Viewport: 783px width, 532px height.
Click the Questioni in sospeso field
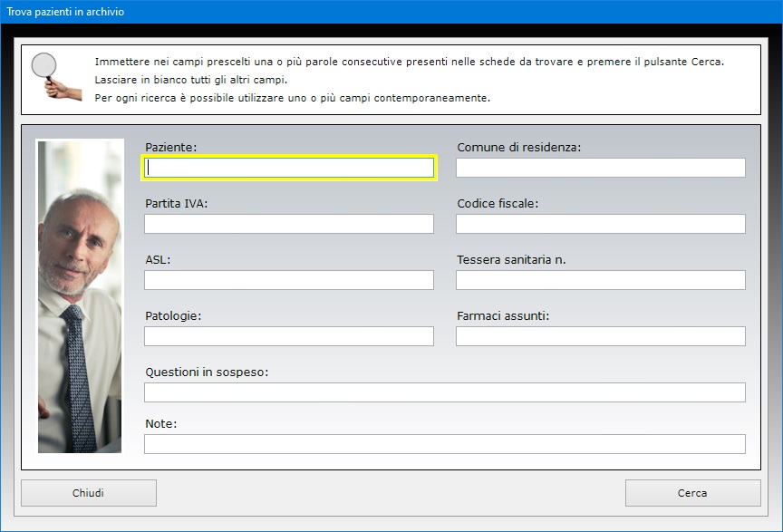click(445, 392)
